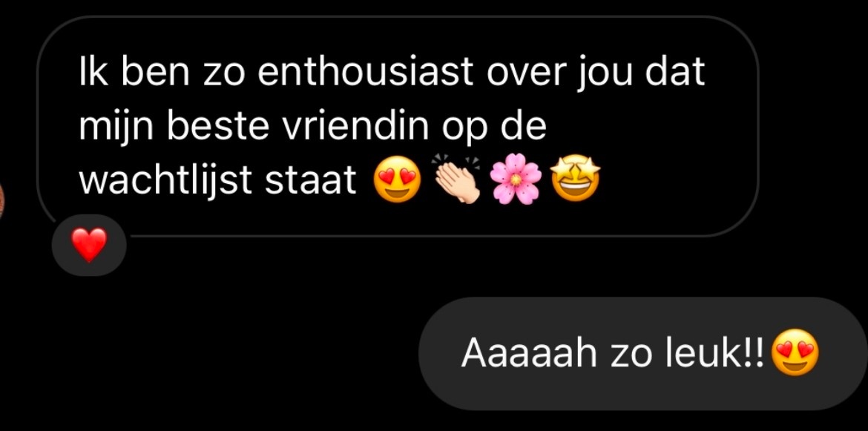This screenshot has width=868, height=431.
Task: Click the word 'enthousiast' in the message
Action: (x=365, y=72)
